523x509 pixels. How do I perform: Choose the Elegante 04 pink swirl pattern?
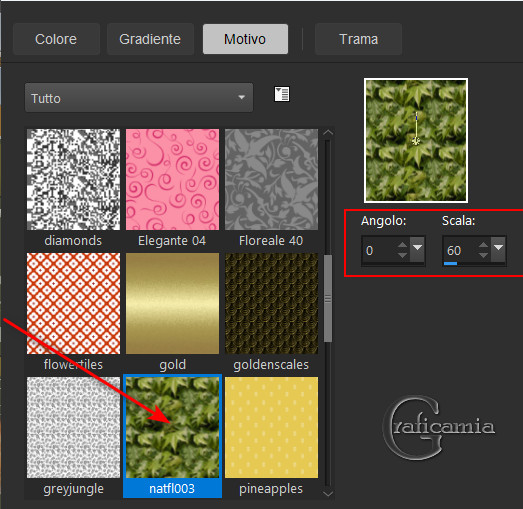172,180
